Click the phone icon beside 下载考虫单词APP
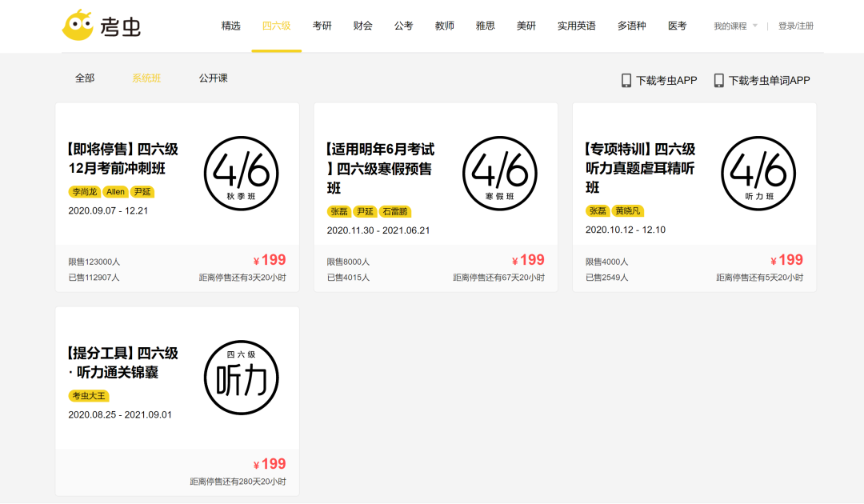Screen dimensions: 864x504 pos(718,80)
